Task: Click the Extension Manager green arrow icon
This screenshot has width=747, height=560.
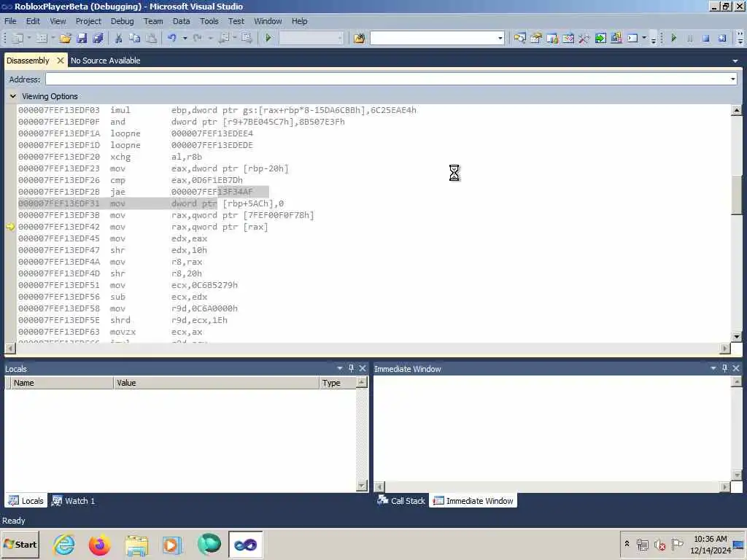Action: [x=600, y=38]
